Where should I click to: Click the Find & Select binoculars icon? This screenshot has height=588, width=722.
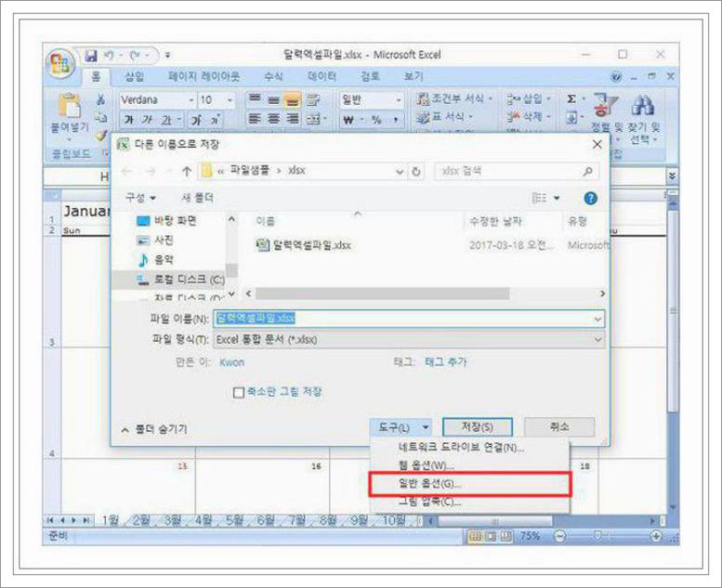(643, 106)
